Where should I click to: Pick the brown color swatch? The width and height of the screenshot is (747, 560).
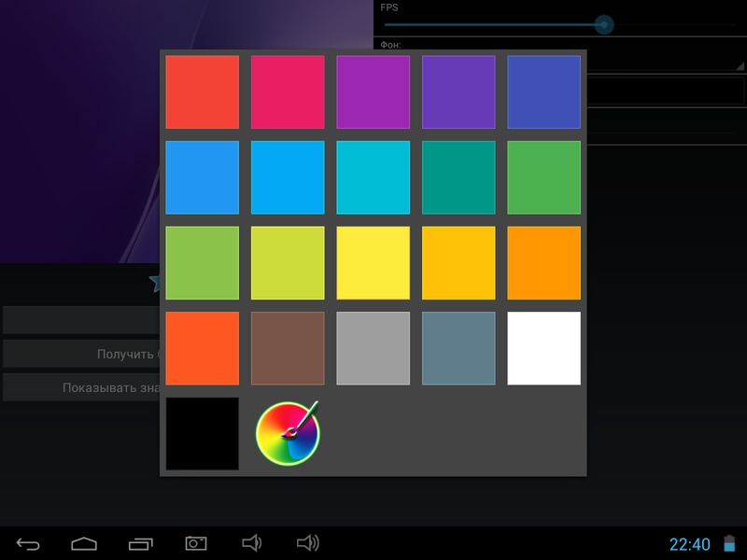pyautogui.click(x=288, y=348)
